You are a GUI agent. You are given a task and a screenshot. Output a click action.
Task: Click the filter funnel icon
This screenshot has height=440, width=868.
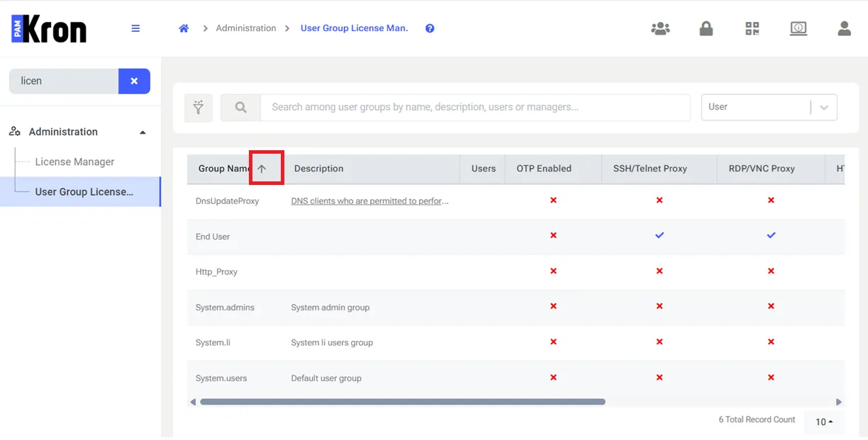199,108
